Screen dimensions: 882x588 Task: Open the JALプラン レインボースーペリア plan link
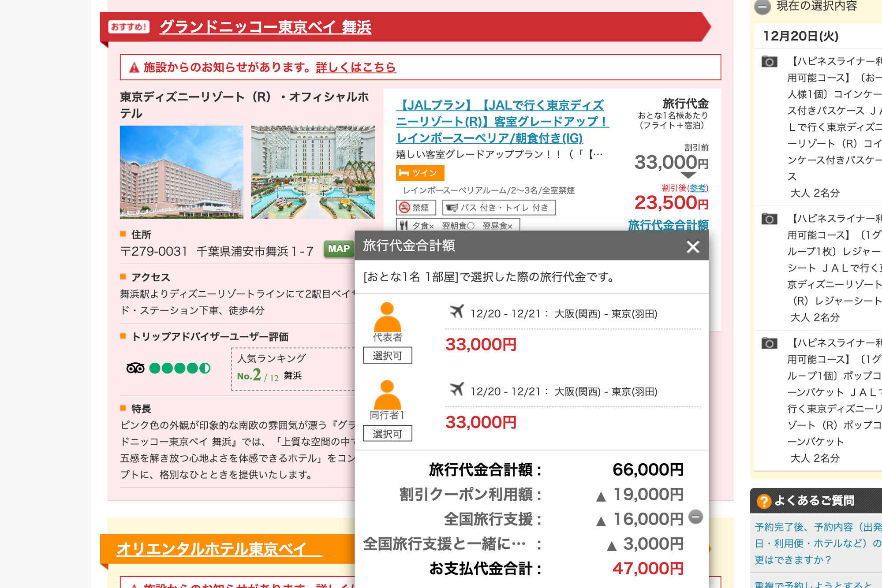pyautogui.click(x=502, y=121)
